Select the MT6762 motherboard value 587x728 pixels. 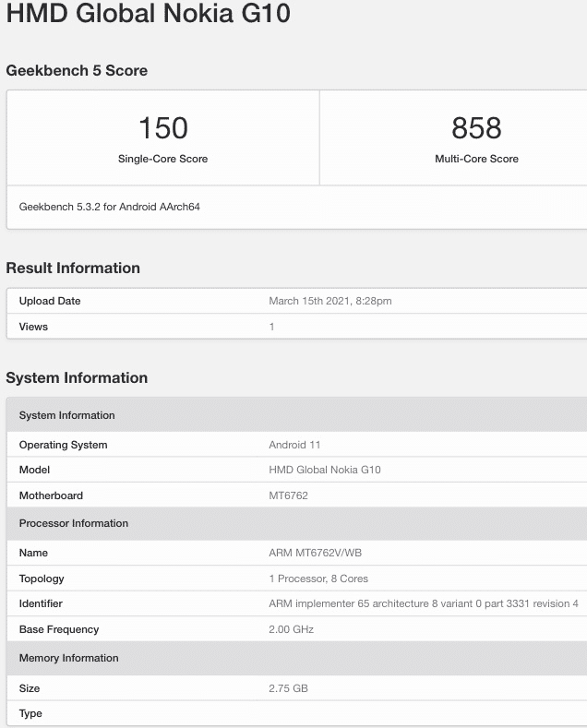(x=288, y=495)
